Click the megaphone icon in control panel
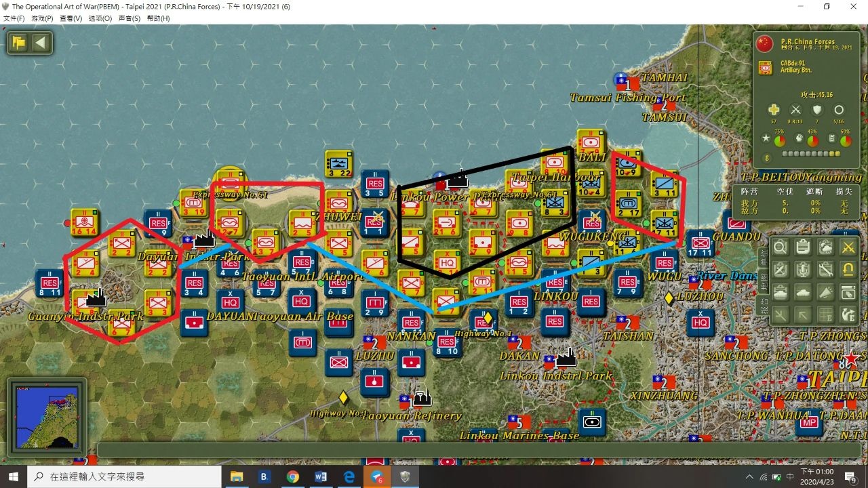868x488 pixels. pyautogui.click(x=825, y=292)
